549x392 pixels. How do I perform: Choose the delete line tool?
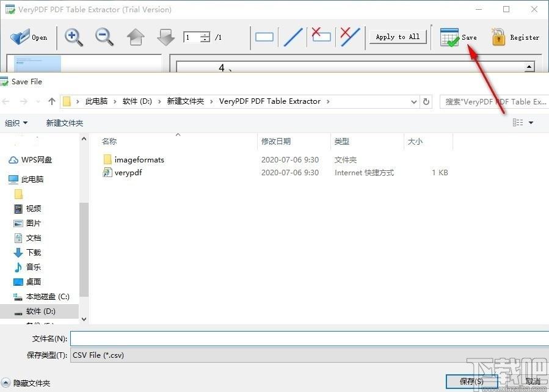[350, 37]
